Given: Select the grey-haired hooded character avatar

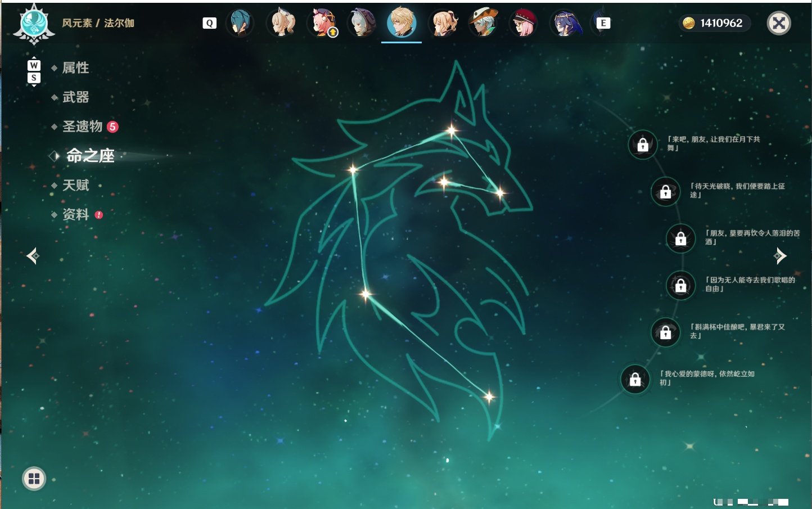Looking at the screenshot, I should click(x=362, y=23).
